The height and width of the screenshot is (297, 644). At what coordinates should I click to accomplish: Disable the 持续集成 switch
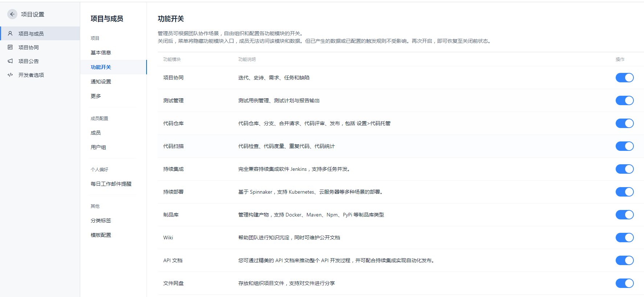[x=624, y=169]
